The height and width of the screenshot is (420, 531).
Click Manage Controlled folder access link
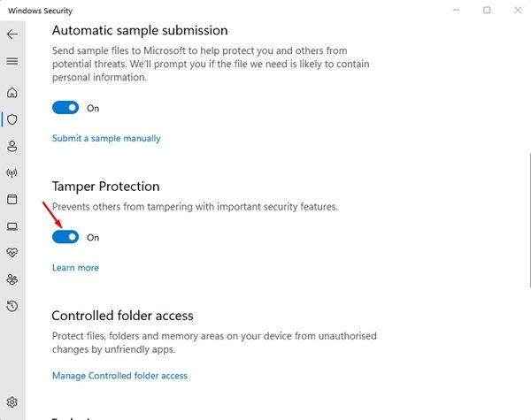pyautogui.click(x=119, y=375)
